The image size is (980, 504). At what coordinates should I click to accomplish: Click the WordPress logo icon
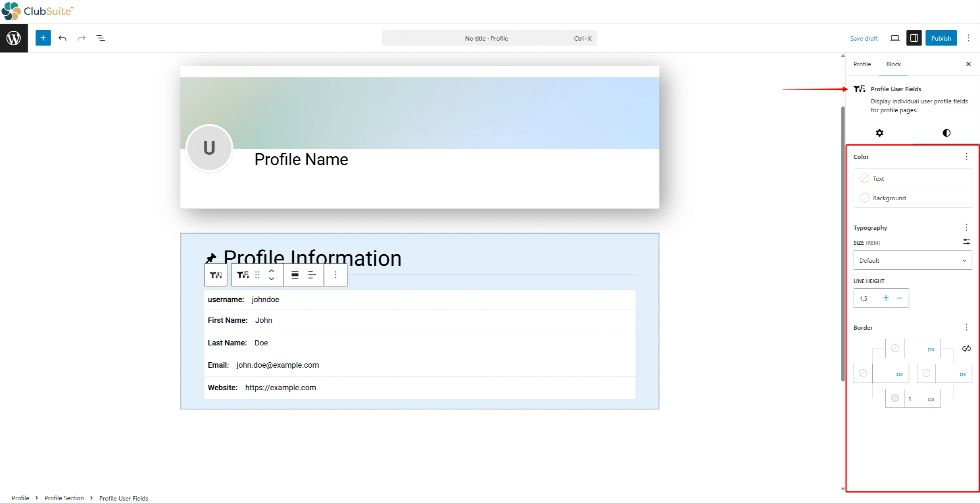(14, 38)
